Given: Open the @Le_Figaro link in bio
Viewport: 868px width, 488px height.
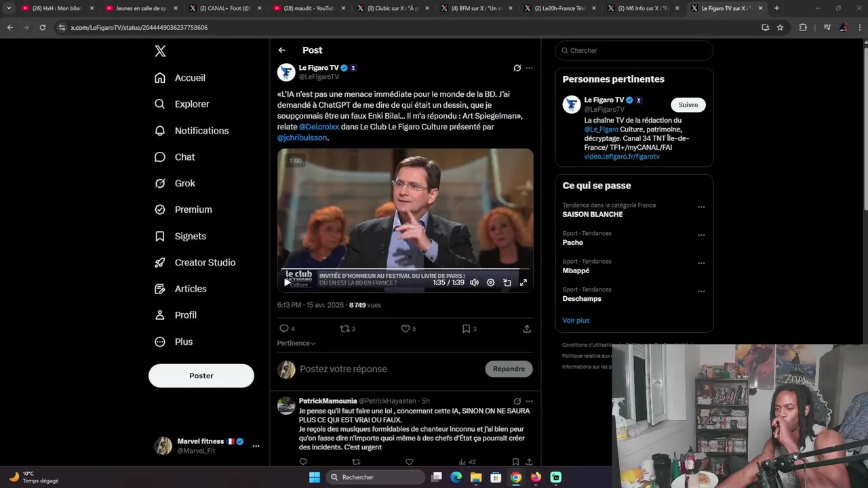Looking at the screenshot, I should click(601, 129).
